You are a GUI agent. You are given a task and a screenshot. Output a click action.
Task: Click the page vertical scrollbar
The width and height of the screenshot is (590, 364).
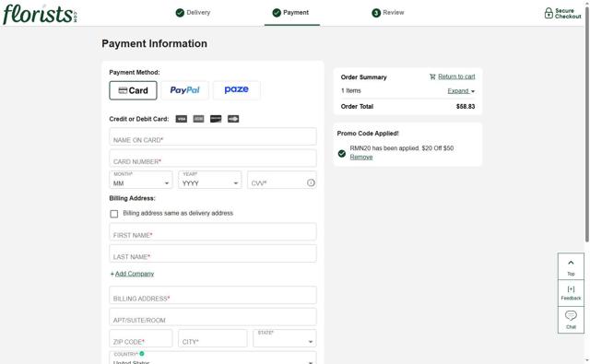coord(586,124)
